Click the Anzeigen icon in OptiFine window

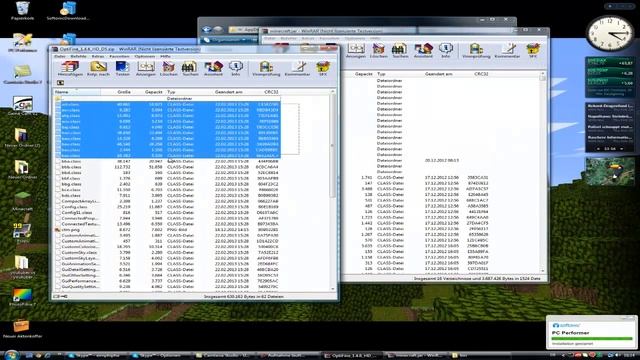click(145, 68)
